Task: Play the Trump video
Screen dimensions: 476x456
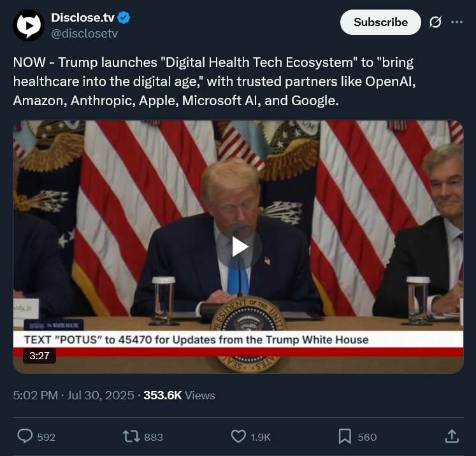Action: tap(238, 246)
